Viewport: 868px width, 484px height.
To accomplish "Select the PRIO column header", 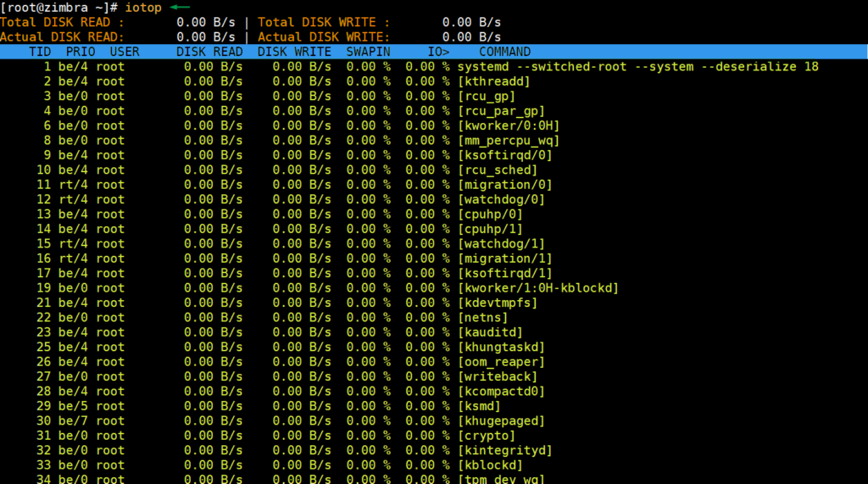I will 81,52.
